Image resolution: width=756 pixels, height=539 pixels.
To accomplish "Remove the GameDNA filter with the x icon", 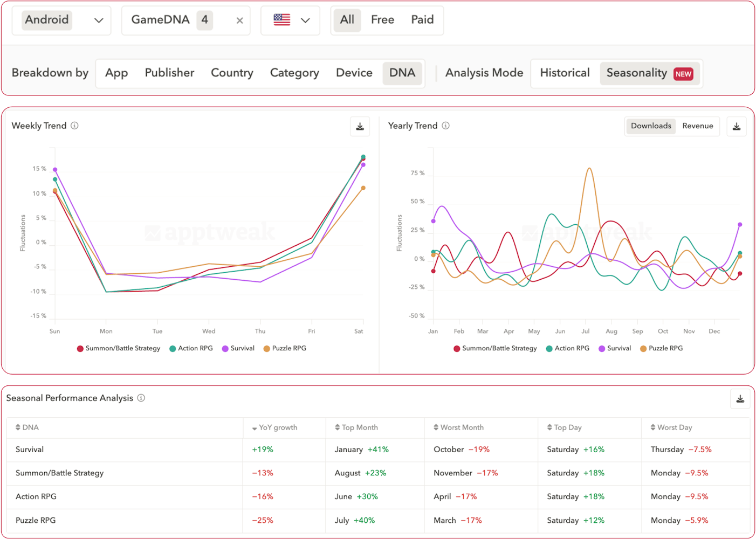I will click(x=239, y=20).
